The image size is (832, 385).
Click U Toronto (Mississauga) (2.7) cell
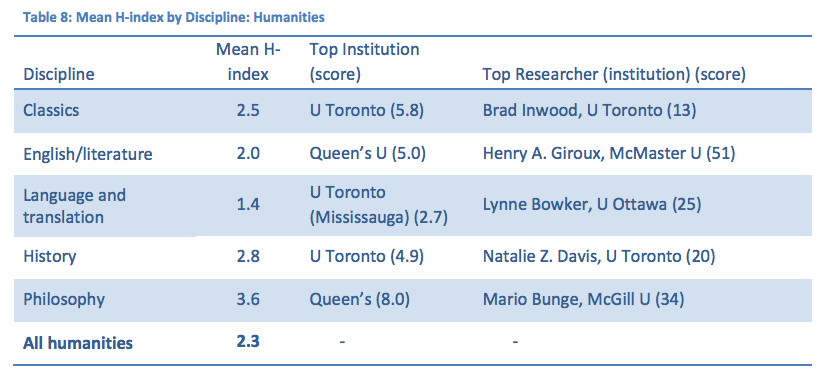click(379, 205)
